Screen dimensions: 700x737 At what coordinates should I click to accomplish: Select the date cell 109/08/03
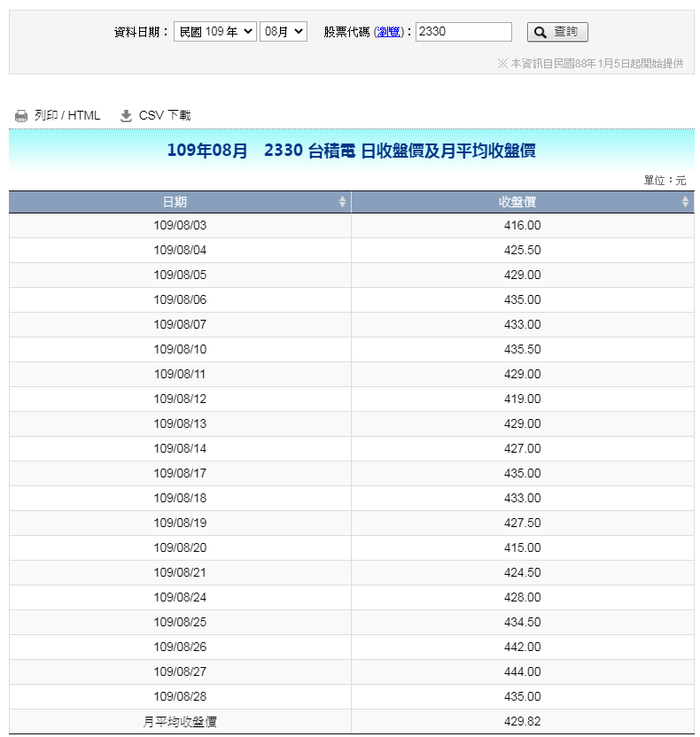tap(180, 226)
